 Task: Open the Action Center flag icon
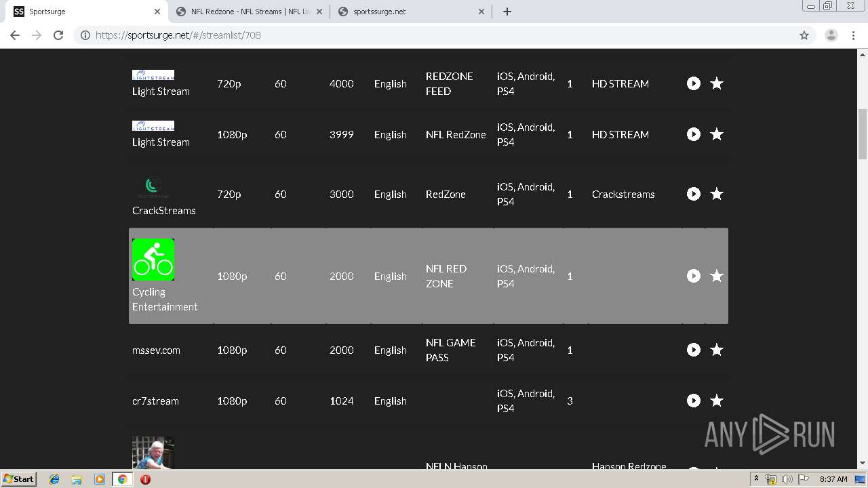tap(802, 479)
